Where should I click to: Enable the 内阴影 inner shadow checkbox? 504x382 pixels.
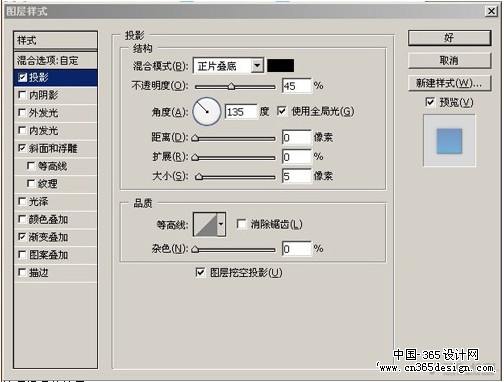pyautogui.click(x=22, y=95)
